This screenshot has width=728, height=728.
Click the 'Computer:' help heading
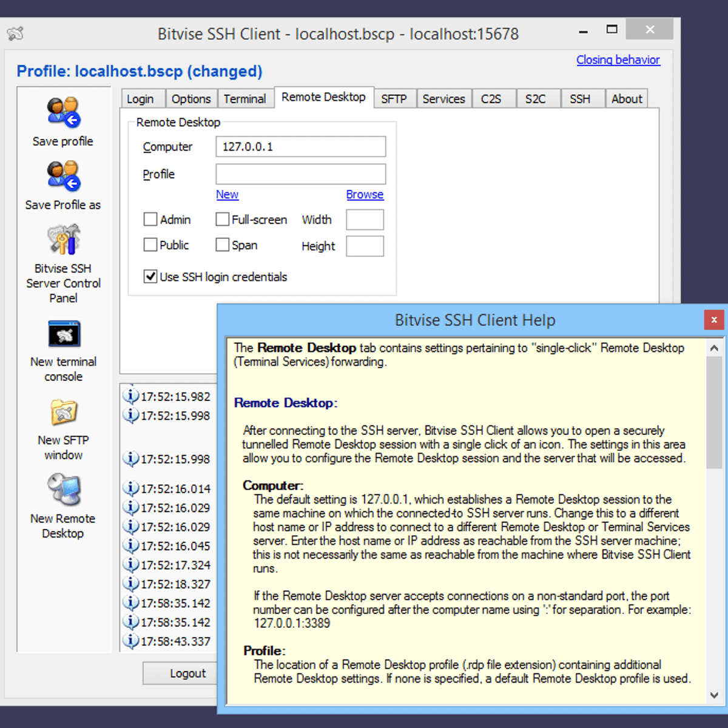coord(273,485)
